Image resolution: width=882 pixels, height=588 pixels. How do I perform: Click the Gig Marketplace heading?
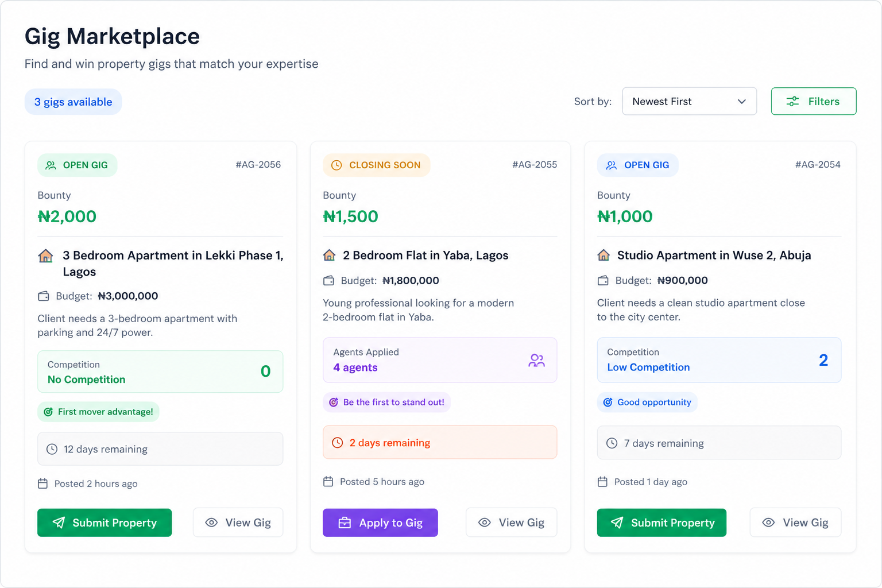click(112, 36)
